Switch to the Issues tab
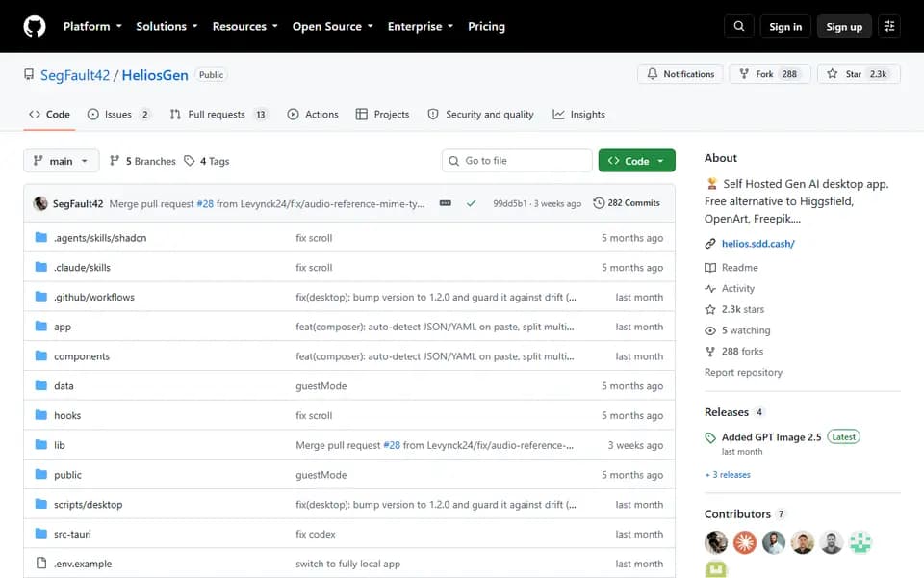The image size is (924, 578). [118, 115]
